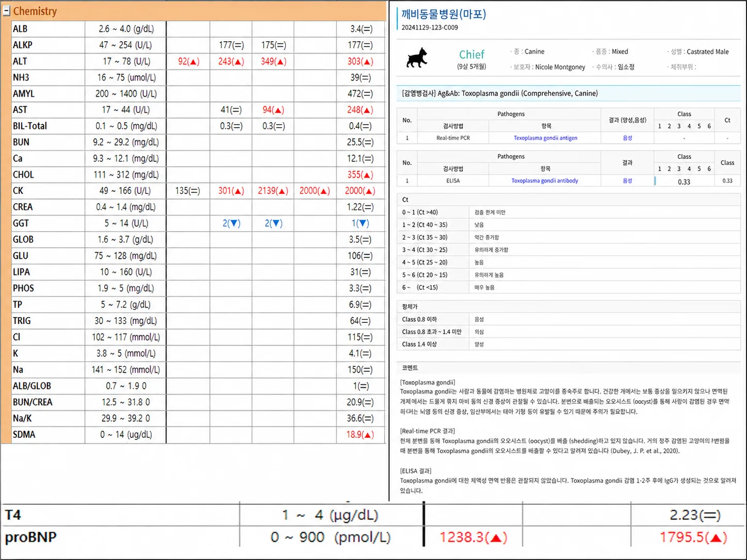Select the ALT row label
Image resolution: width=747 pixels, height=560 pixels.
pos(20,61)
